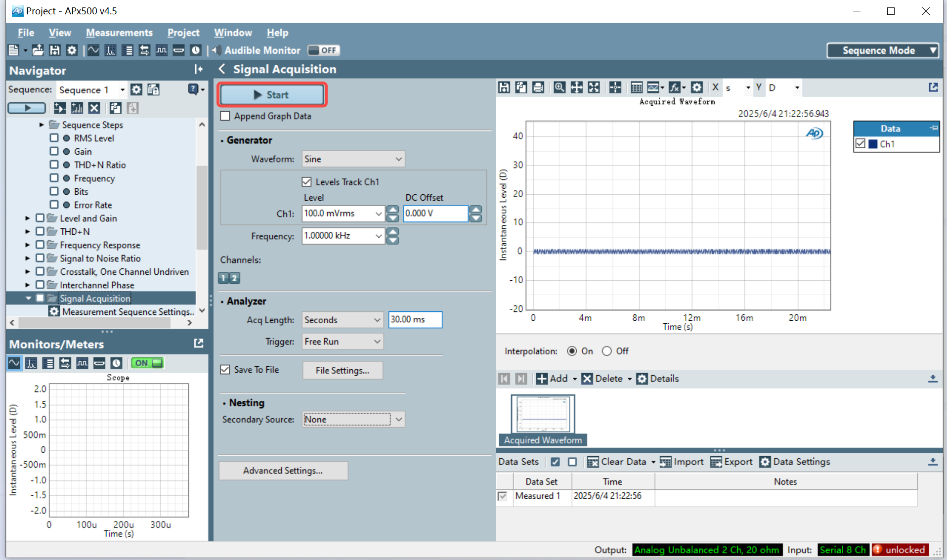947x560 pixels.
Task: Toggle Ch1 visibility checkbox in Data legend
Action: tap(861, 144)
